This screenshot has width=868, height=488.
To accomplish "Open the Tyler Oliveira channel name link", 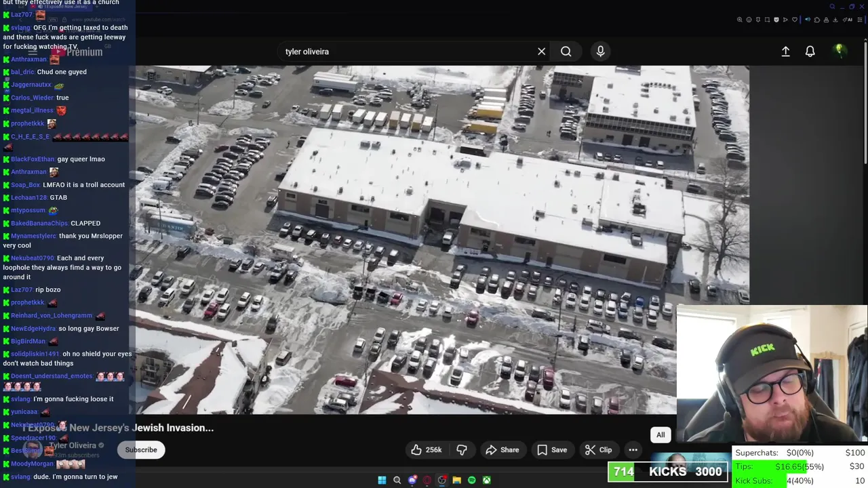I will 73,445.
